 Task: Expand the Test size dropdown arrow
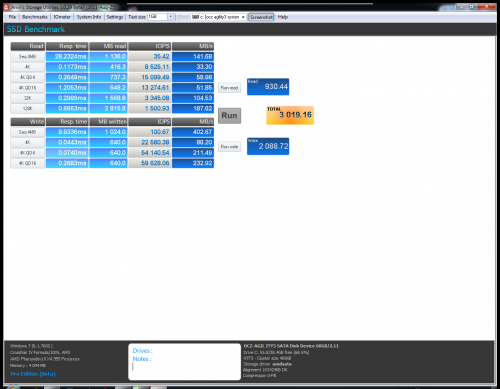pos(170,17)
